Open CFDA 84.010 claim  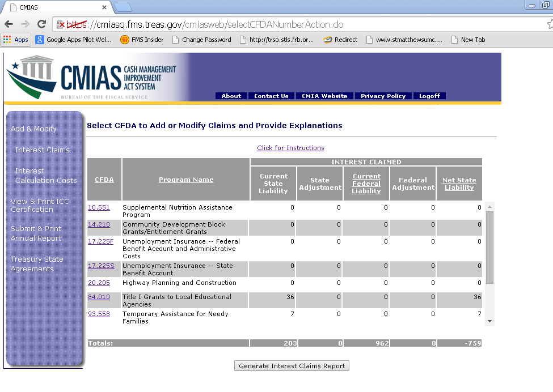click(x=99, y=297)
